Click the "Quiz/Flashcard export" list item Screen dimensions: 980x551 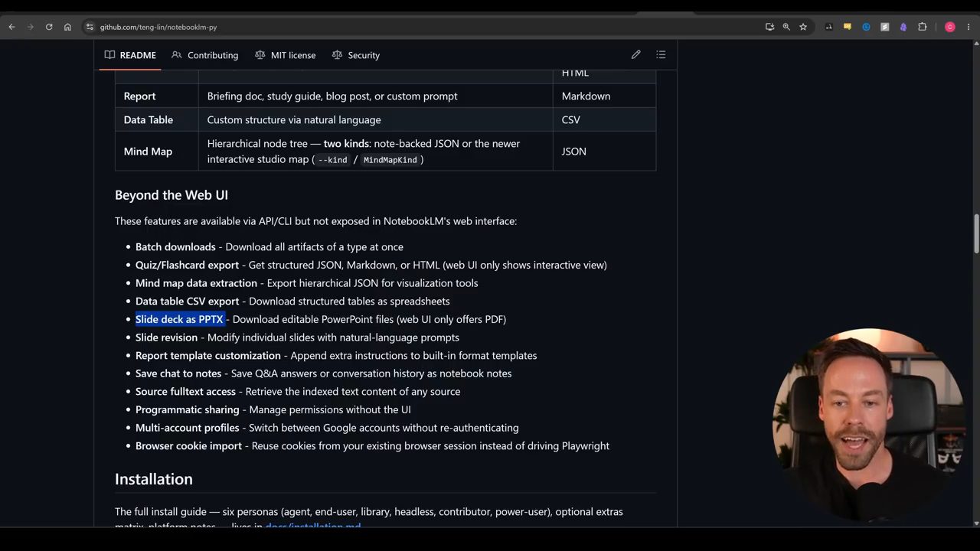[371, 266]
